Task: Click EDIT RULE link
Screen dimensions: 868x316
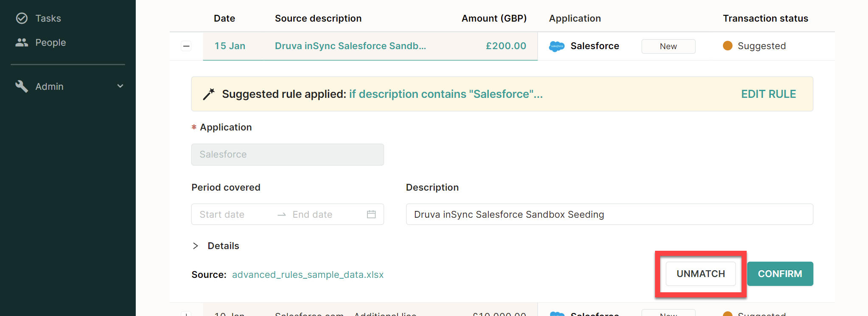Action: 768,94
